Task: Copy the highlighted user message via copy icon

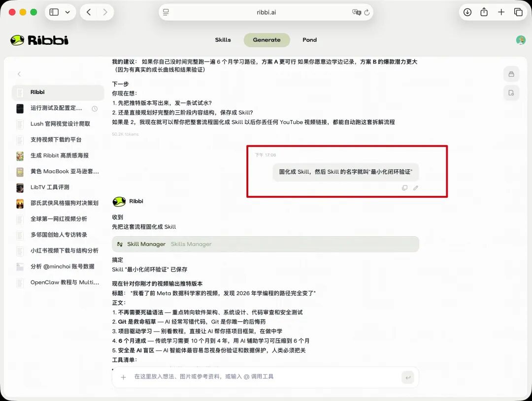Action: click(x=405, y=187)
